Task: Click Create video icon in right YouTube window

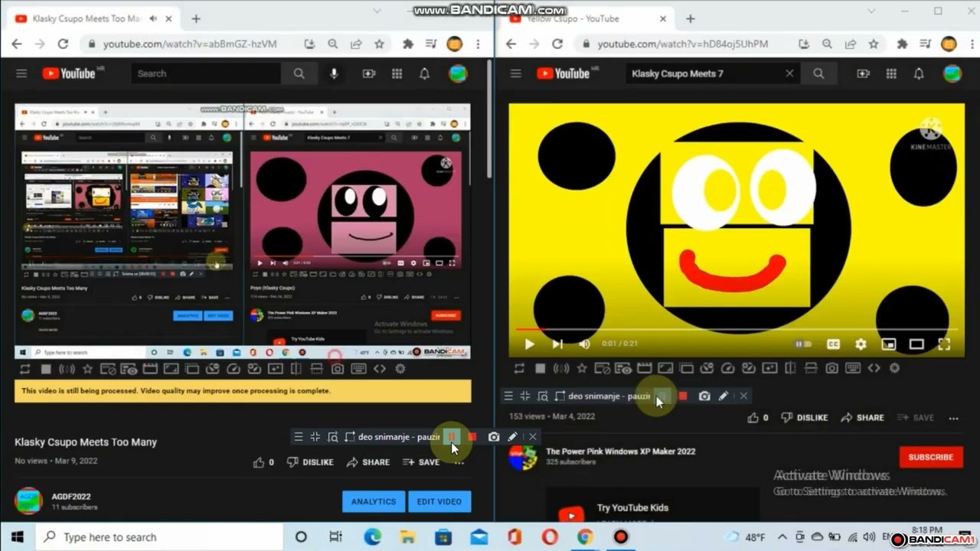Action: (x=864, y=73)
